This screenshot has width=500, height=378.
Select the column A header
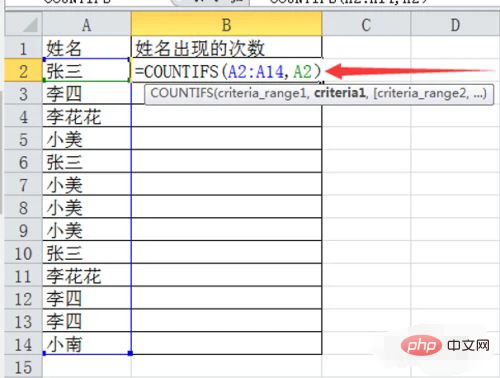coord(87,24)
